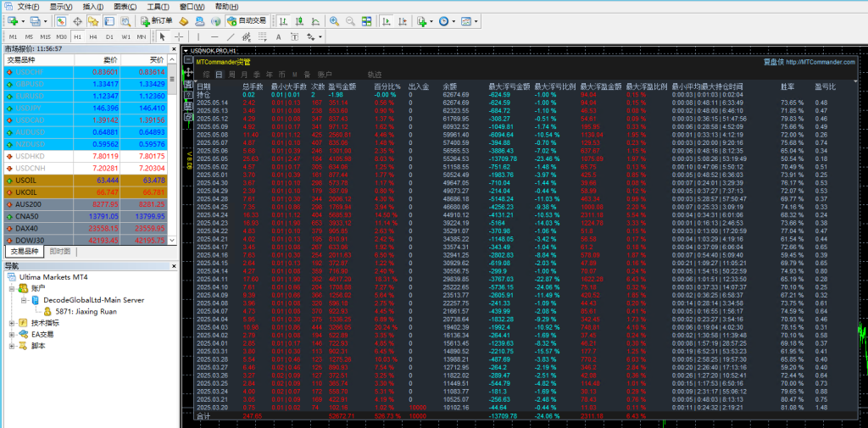The height and width of the screenshot is (428, 868).
Task: Select the crosshair tool
Action: coord(179,36)
